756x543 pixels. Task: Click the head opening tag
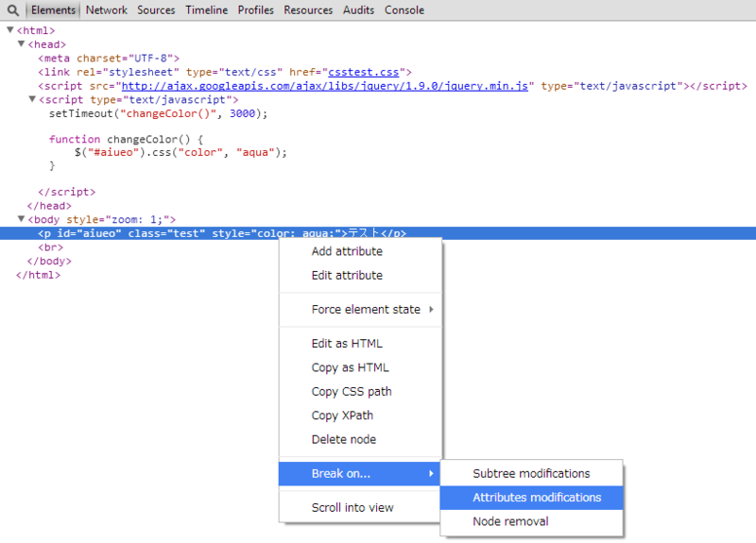(46, 44)
